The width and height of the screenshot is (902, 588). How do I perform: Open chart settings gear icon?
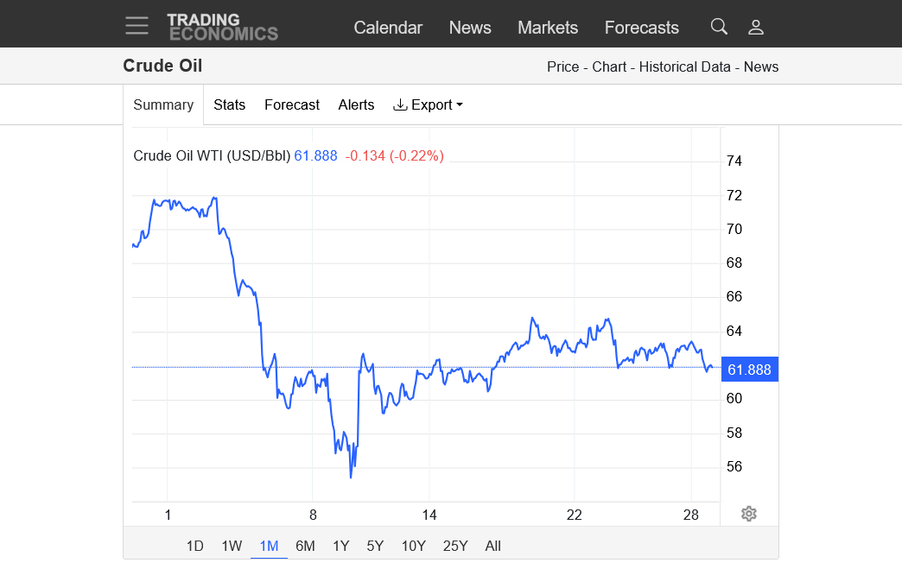click(x=749, y=514)
